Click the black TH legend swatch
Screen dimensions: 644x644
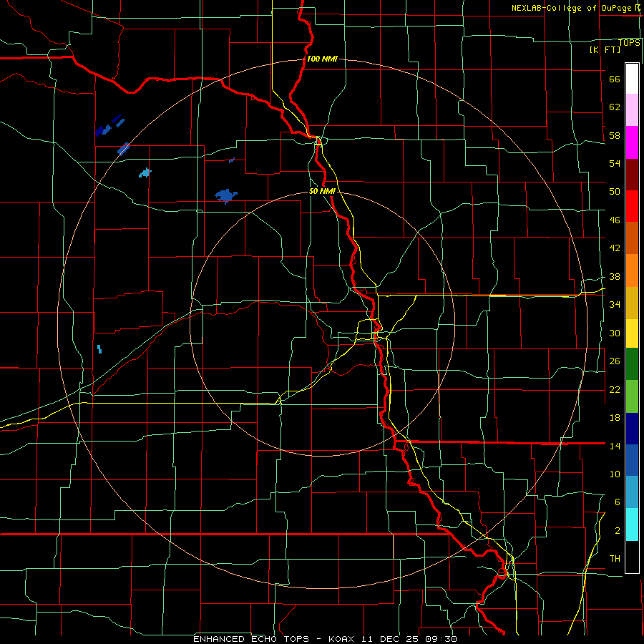[632, 557]
